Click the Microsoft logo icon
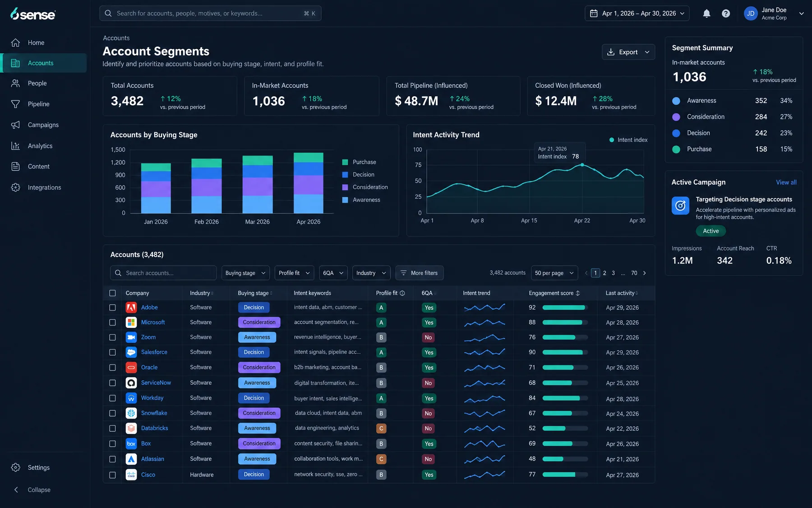The image size is (812, 508). (131, 322)
